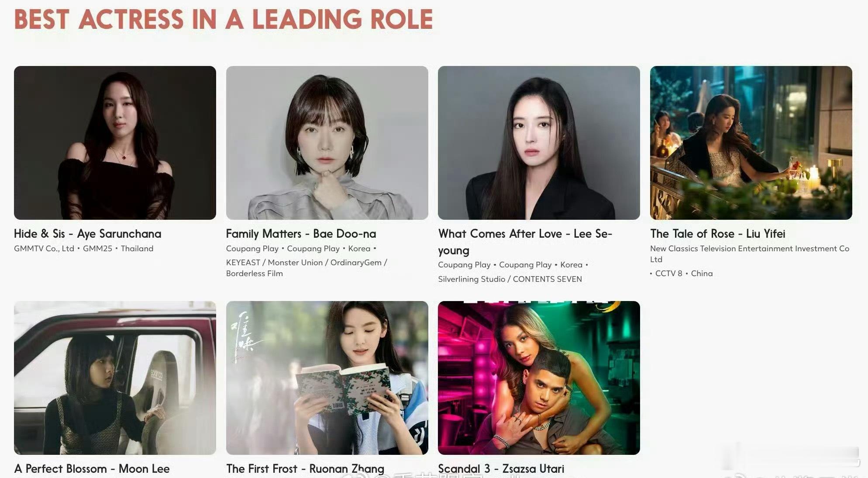Viewport: 868px width, 478px height.
Task: Click the Hide & Sis - Aye Sarunchana title
Action: 88,234
